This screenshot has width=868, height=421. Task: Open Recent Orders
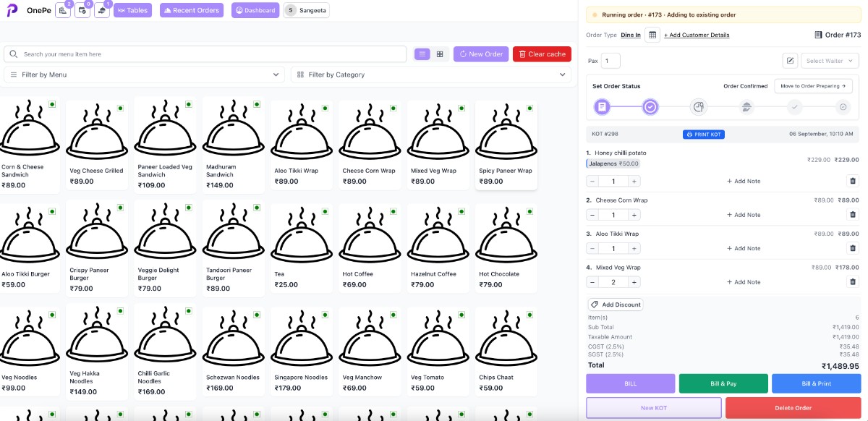[192, 11]
